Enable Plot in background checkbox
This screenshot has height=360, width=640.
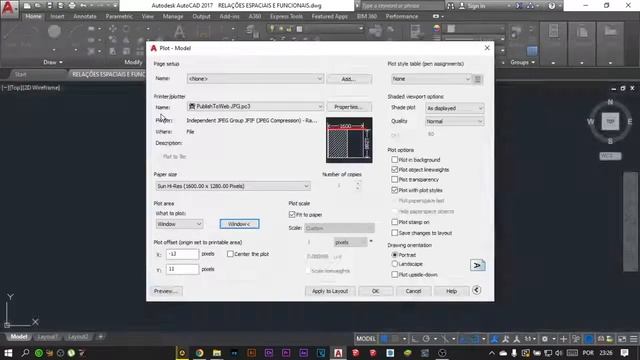coord(394,160)
